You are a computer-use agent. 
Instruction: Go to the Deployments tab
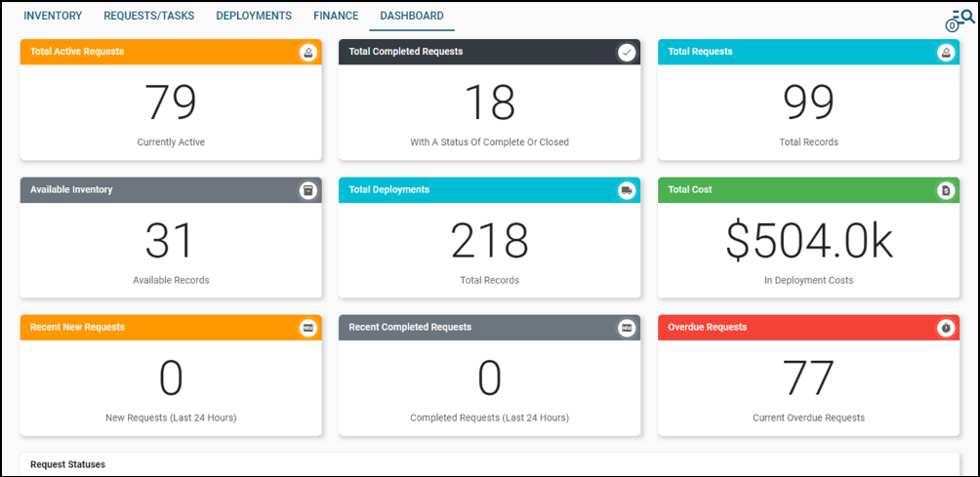(254, 17)
